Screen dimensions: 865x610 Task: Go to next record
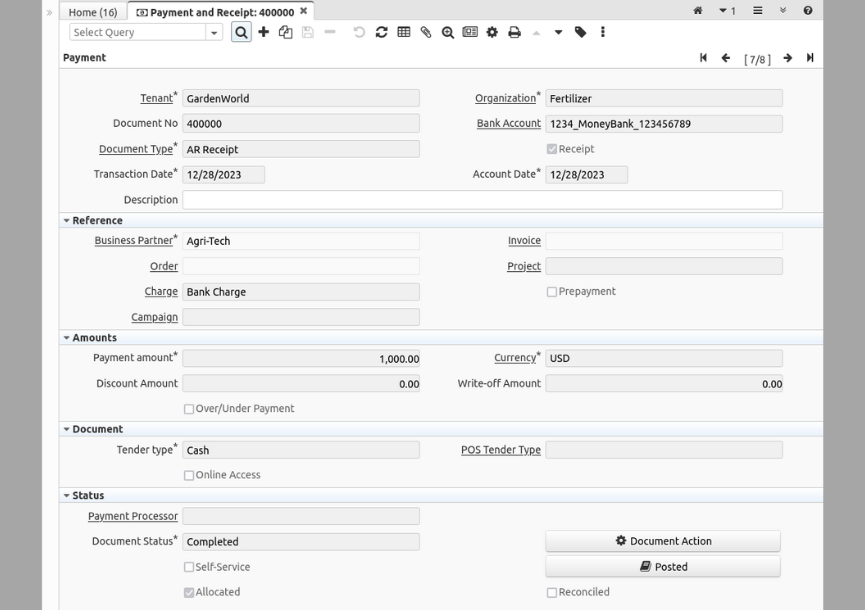(x=788, y=57)
